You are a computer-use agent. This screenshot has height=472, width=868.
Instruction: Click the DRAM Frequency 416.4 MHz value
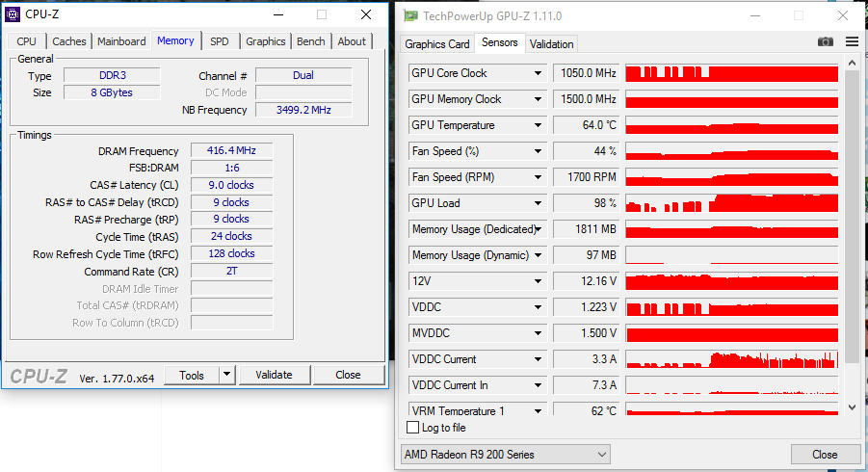[x=231, y=150]
